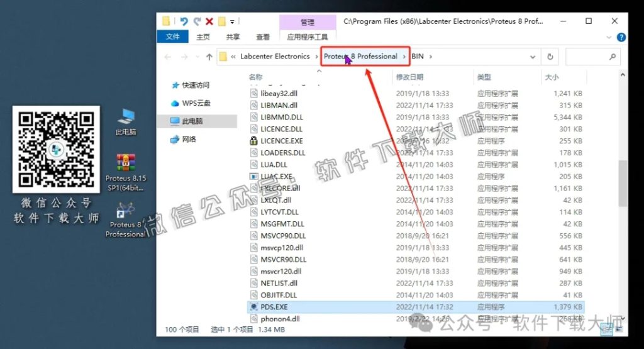Click 此电脑 desktop icon
Viewport: 644px width, 349px height.
point(126,122)
